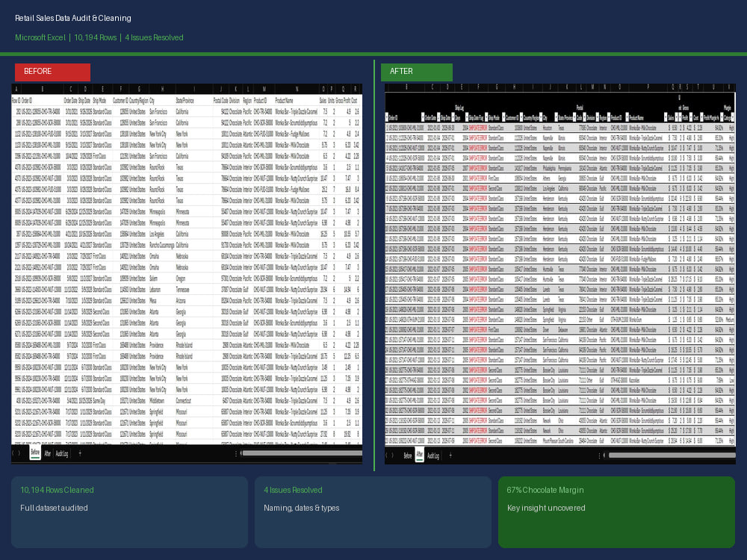Click the 4 Issues Resolved summary card
747x560 pixels.
pyautogui.click(x=373, y=512)
